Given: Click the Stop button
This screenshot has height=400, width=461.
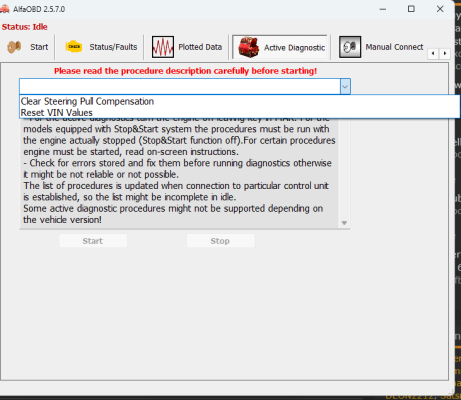Looking at the screenshot, I should pos(220,241).
